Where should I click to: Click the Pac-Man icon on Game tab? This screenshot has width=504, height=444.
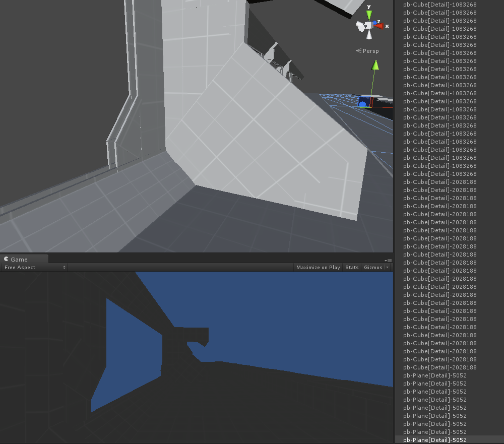coord(7,259)
